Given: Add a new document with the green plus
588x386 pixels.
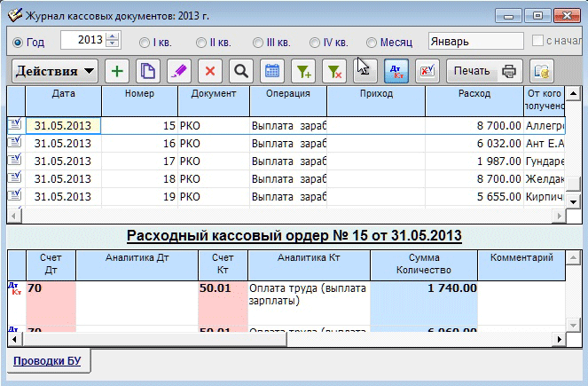Looking at the screenshot, I should point(117,71).
